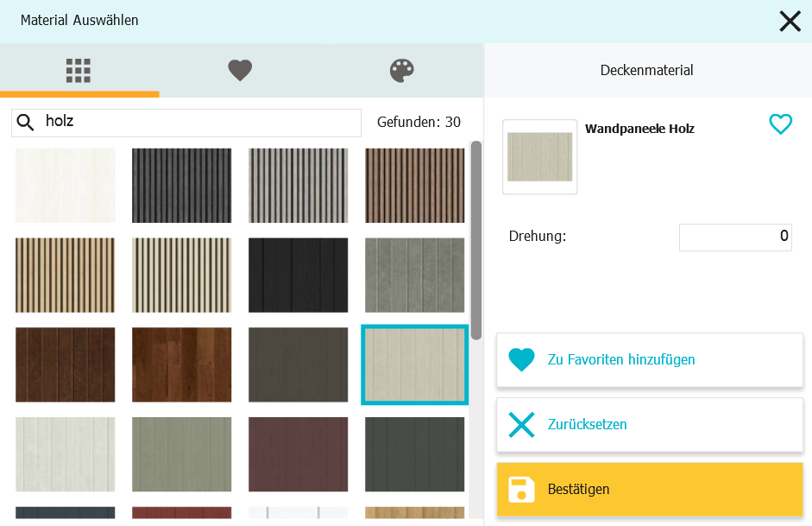Click the 'Deckenmaterial' heading

click(646, 71)
